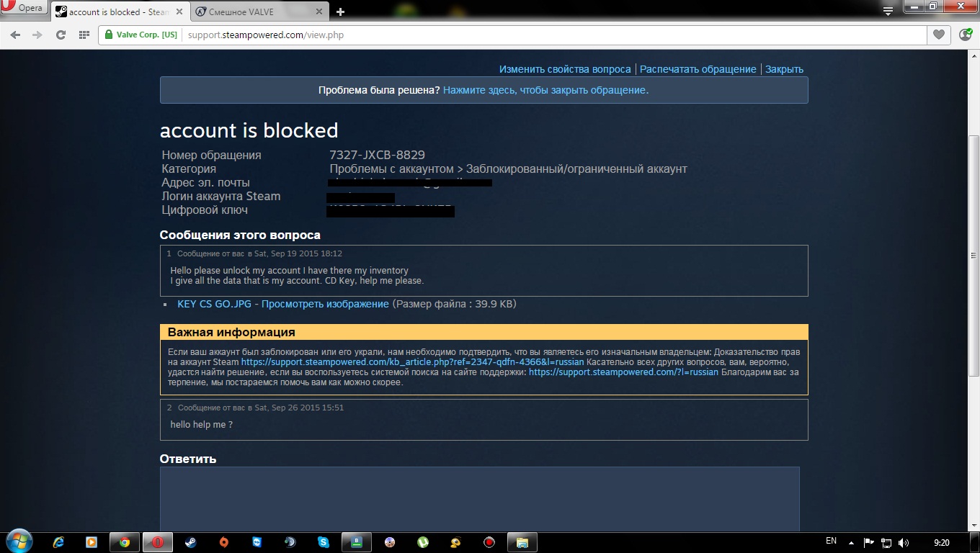Screen dimensions: 980x553
Task: Focus the Ответить reply text area
Action: pos(479,500)
